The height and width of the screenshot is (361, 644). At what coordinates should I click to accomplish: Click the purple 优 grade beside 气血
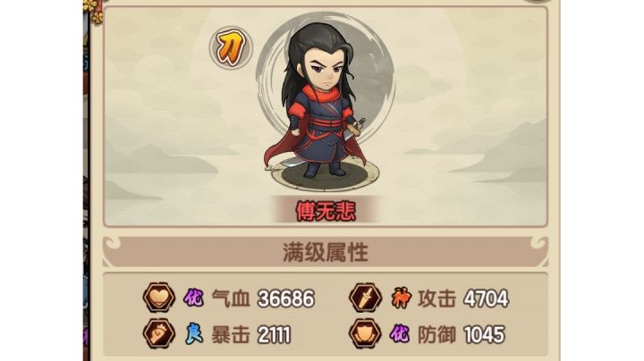[193, 298]
